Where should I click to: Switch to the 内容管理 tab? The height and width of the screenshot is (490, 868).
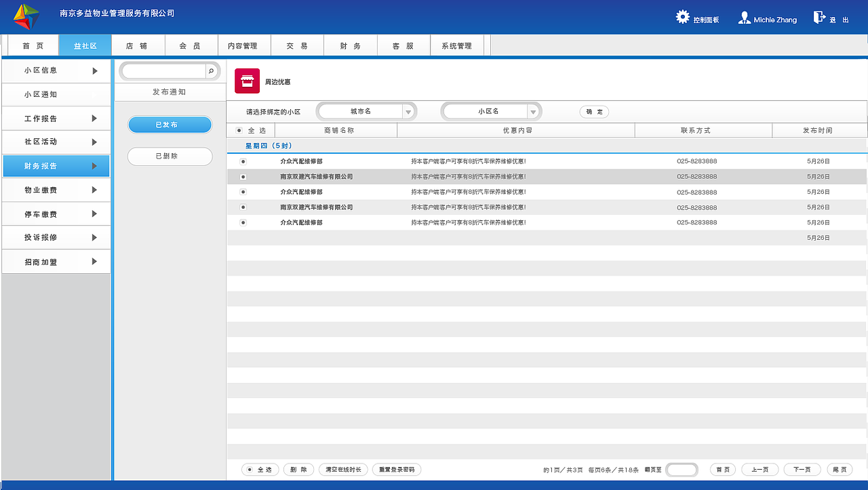coord(244,45)
